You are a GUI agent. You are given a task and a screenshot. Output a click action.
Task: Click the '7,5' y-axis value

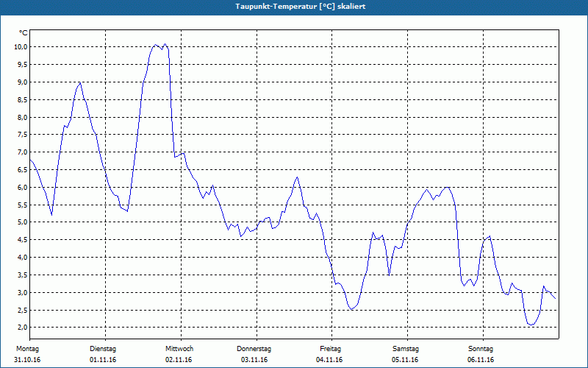pos(22,135)
